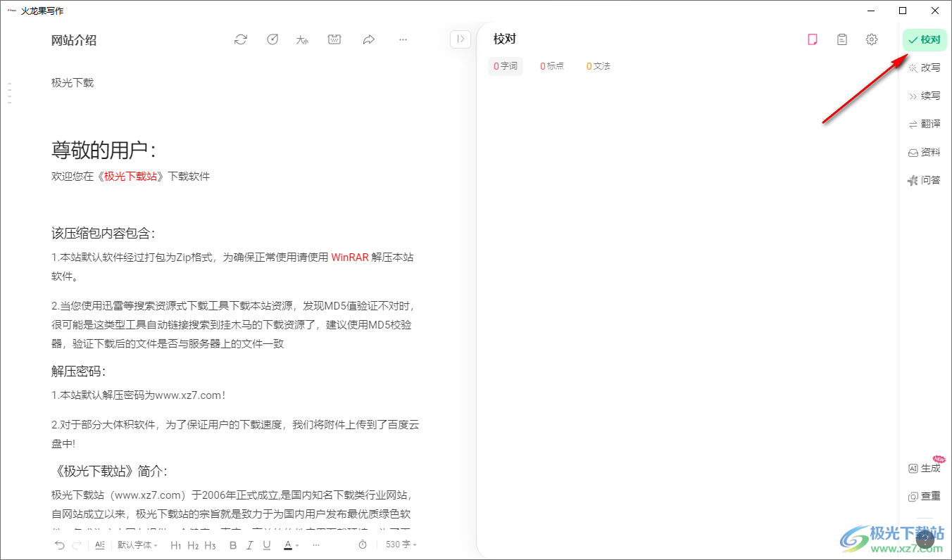Click the keyboard-shaped icon in the document header

click(x=334, y=39)
